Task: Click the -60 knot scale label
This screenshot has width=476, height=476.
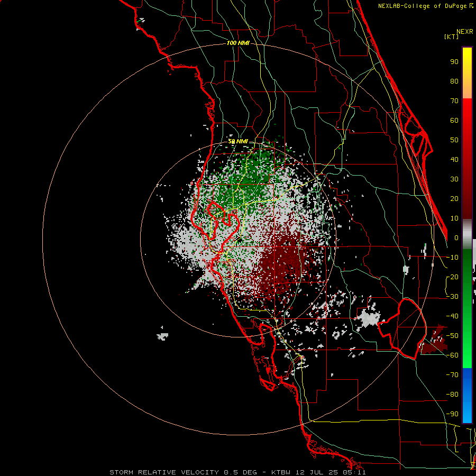Action: pos(452,355)
